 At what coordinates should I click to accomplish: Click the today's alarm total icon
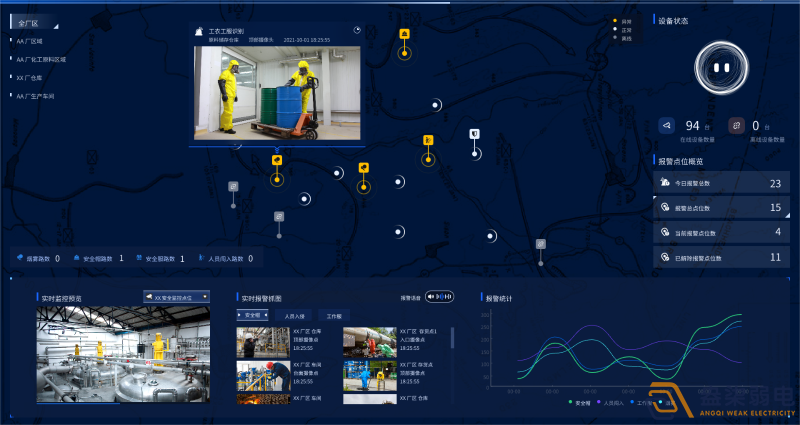coord(665,183)
